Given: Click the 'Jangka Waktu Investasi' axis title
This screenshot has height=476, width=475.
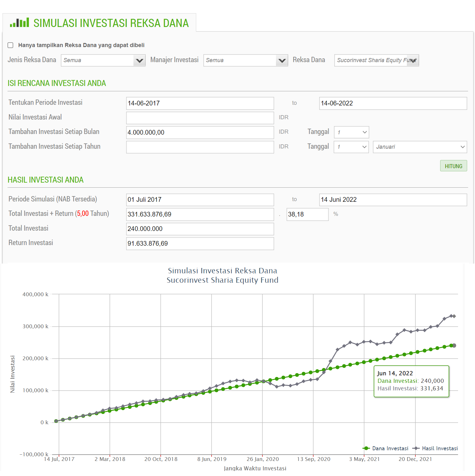Looking at the screenshot, I should (x=255, y=468).
